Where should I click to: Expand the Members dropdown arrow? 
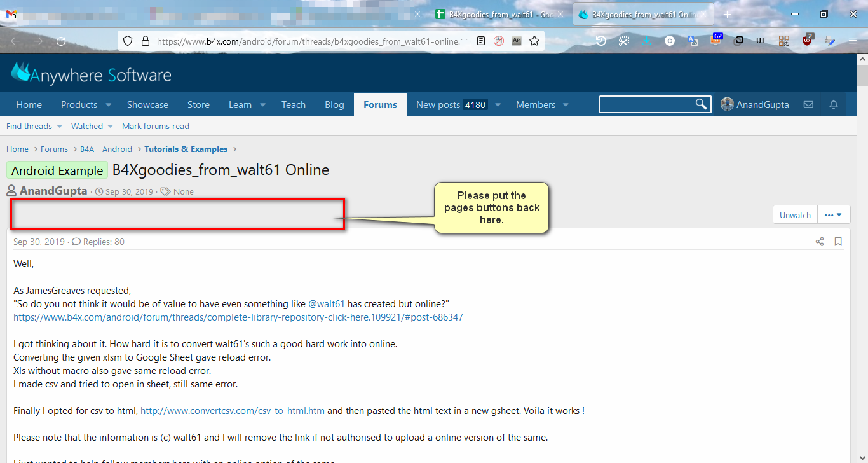[566, 105]
